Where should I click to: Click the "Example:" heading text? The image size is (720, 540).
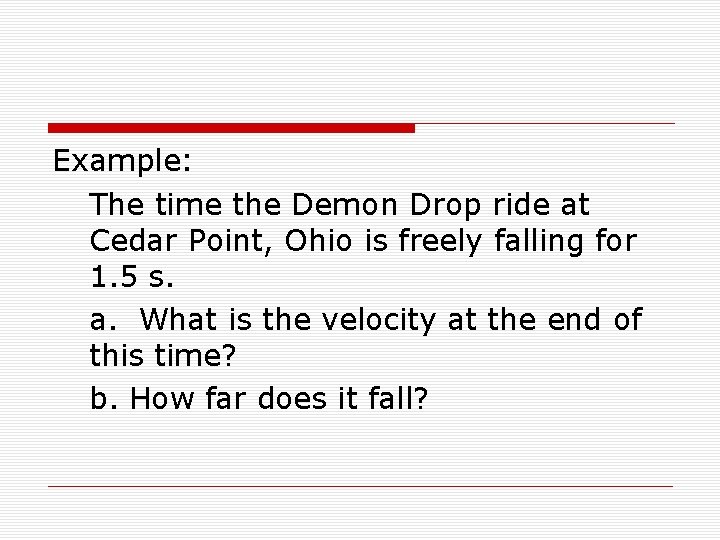[x=122, y=161]
